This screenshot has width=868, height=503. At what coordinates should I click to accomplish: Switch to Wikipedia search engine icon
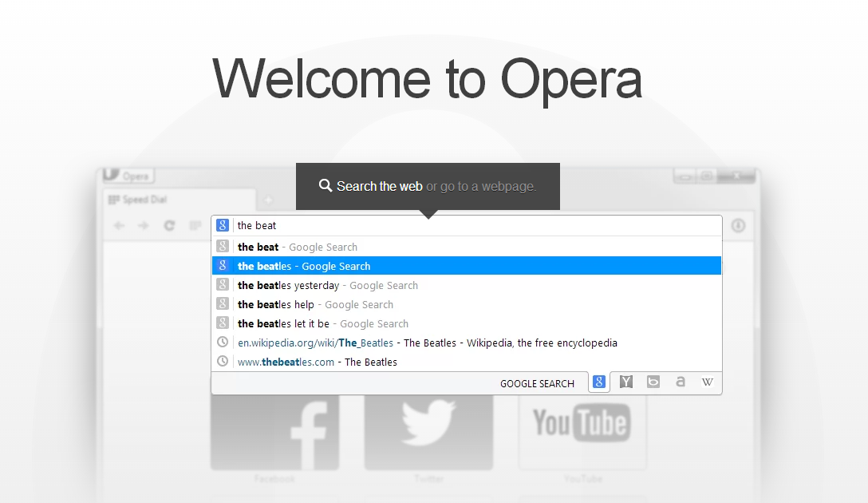[x=708, y=382]
